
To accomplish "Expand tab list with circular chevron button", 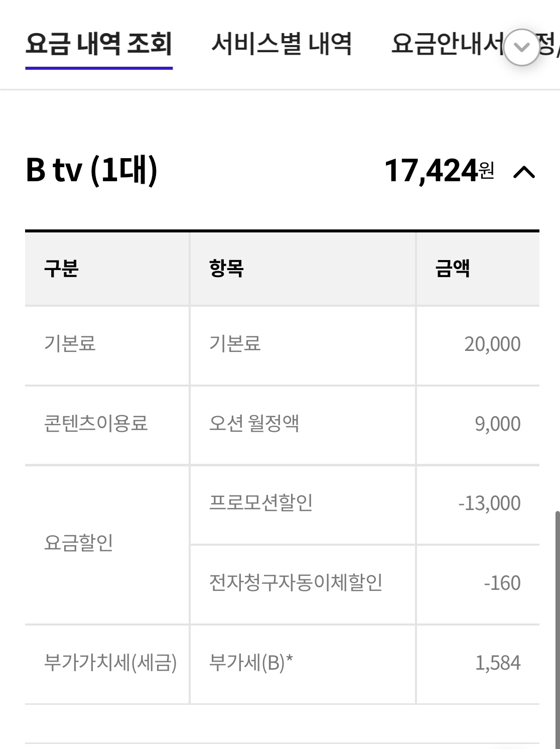I will [x=522, y=47].
